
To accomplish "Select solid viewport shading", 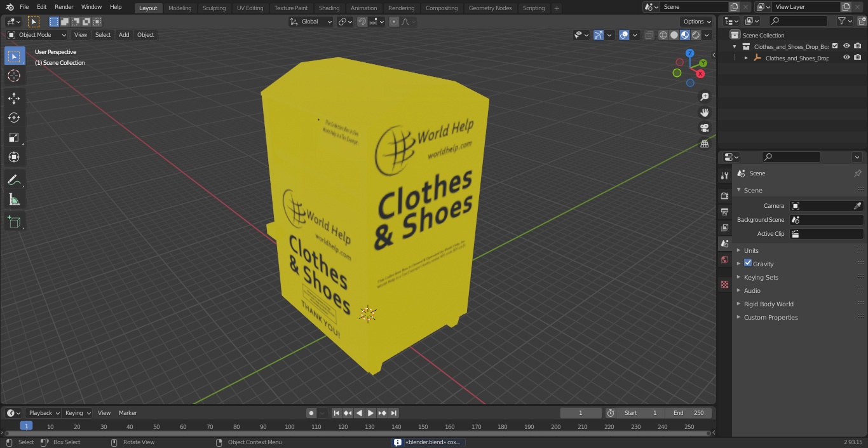I will coord(674,35).
